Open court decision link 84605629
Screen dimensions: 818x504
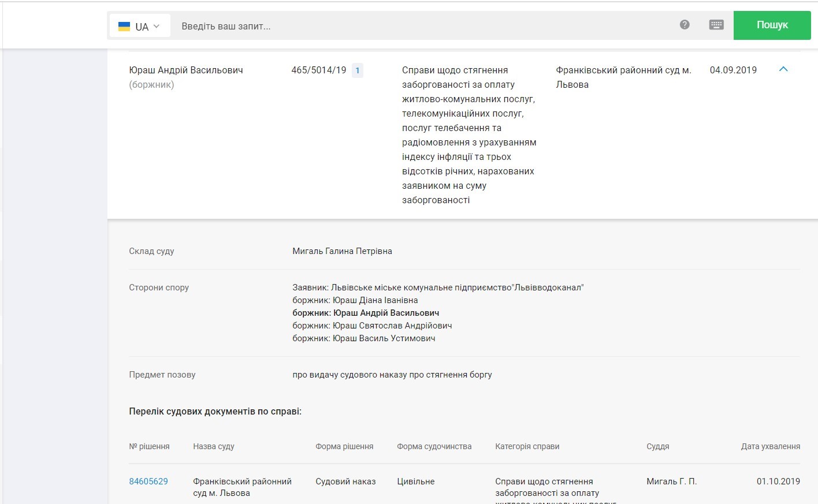click(x=148, y=481)
